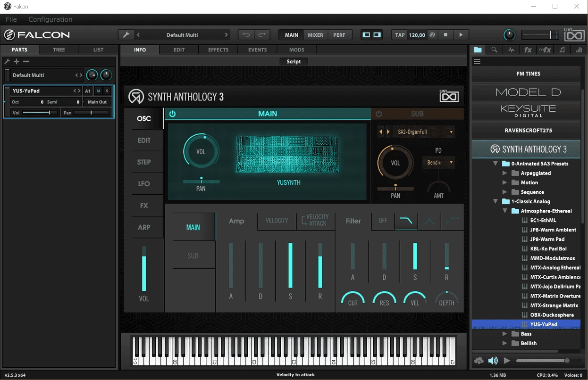The image size is (588, 380).
Task: Adjust the part Vol slider
Action: (x=41, y=113)
